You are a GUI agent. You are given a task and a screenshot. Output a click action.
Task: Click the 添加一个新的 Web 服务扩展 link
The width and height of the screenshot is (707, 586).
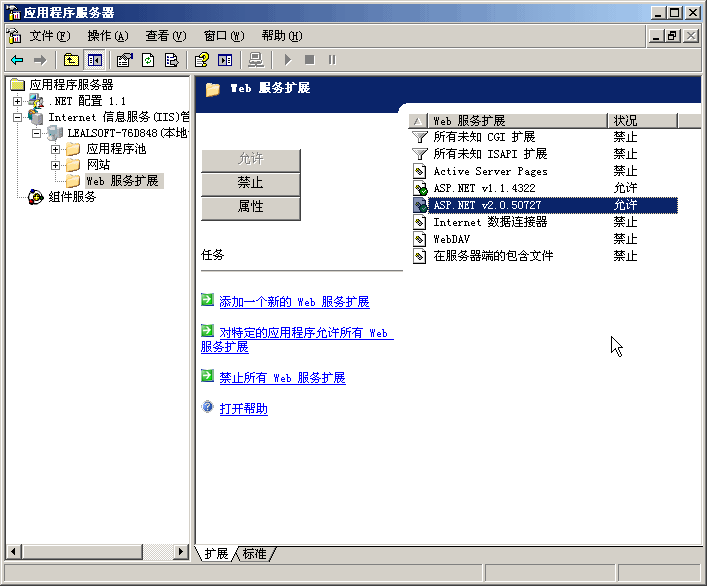pyautogui.click(x=294, y=302)
